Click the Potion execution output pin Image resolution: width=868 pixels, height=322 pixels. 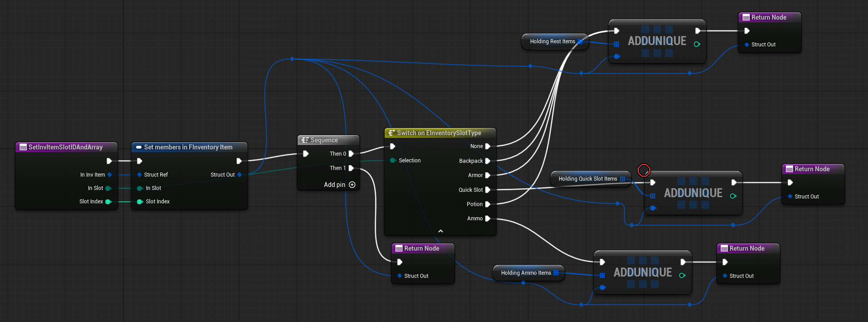coord(488,204)
